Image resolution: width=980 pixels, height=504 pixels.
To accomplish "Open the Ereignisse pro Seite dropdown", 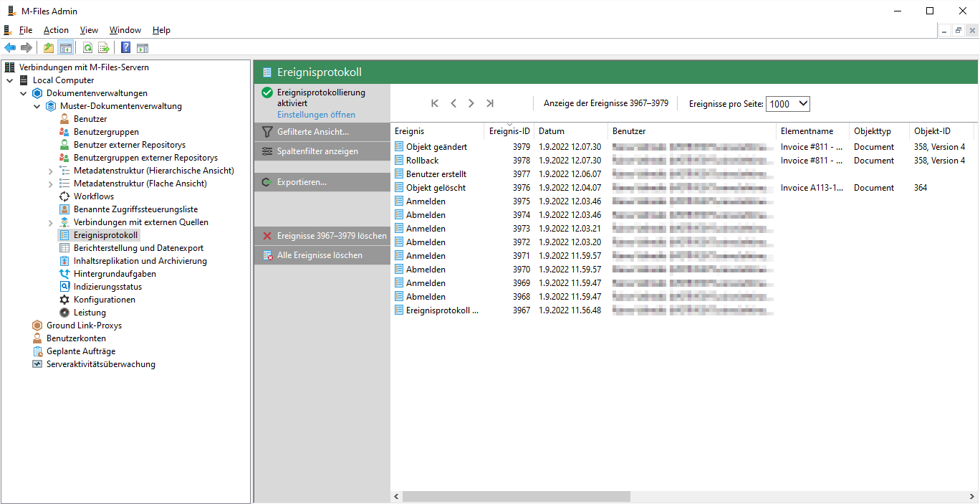I will pos(788,104).
